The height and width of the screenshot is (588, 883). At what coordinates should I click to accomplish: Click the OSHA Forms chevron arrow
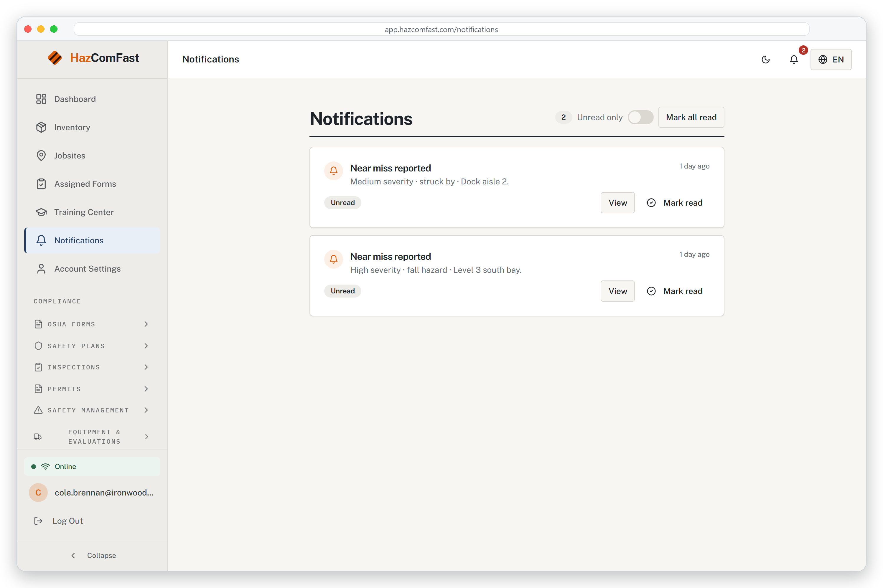[x=146, y=324]
